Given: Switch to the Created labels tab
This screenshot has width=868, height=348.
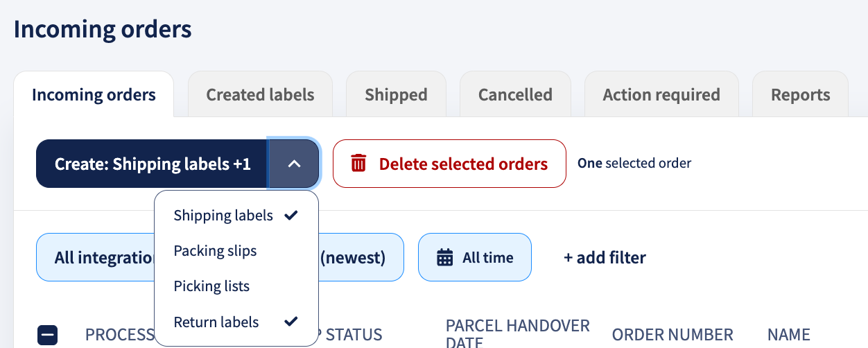Looking at the screenshot, I should pyautogui.click(x=260, y=95).
